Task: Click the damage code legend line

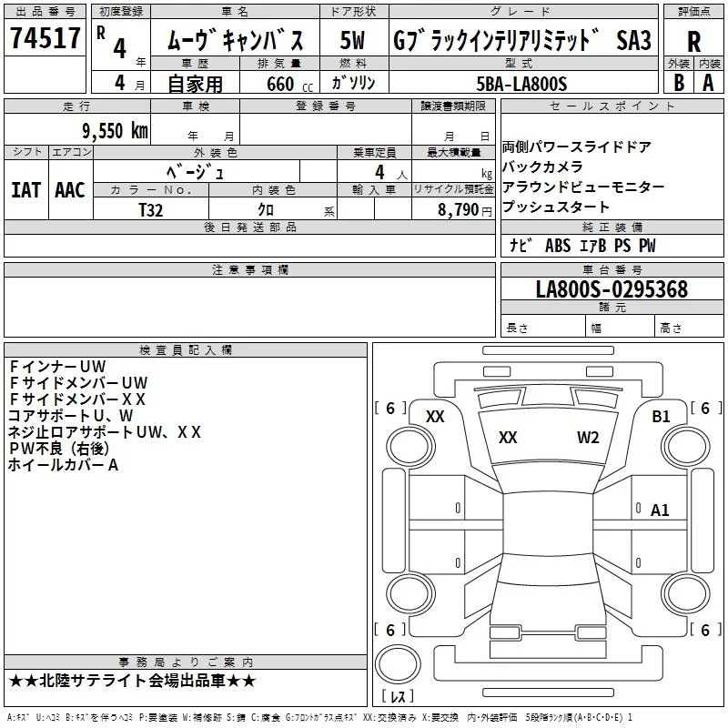Action: pos(319,717)
